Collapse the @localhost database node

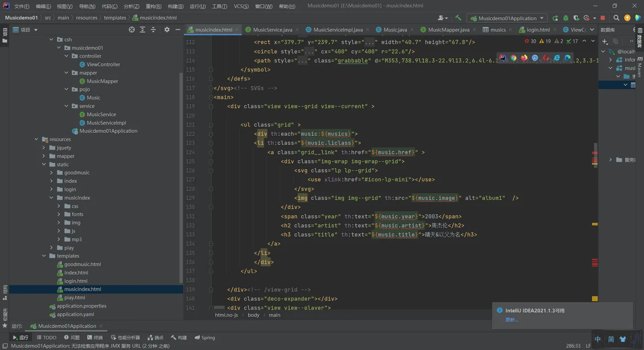[x=603, y=52]
